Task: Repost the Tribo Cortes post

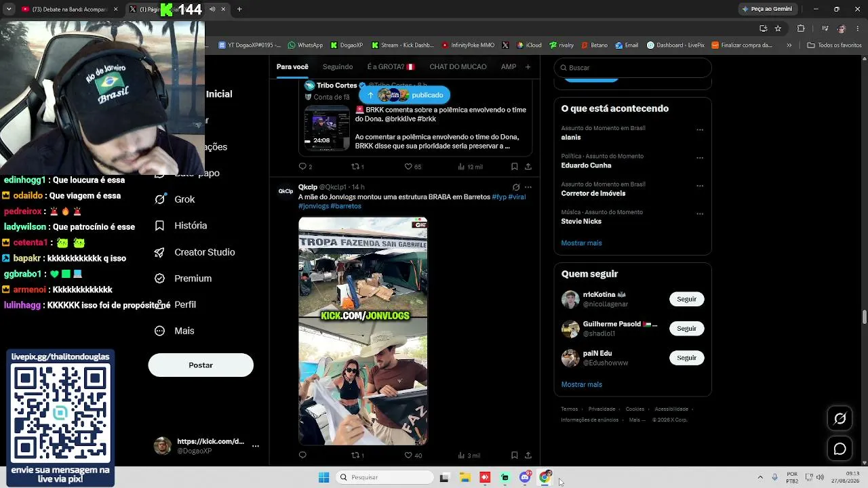Action: click(357, 167)
